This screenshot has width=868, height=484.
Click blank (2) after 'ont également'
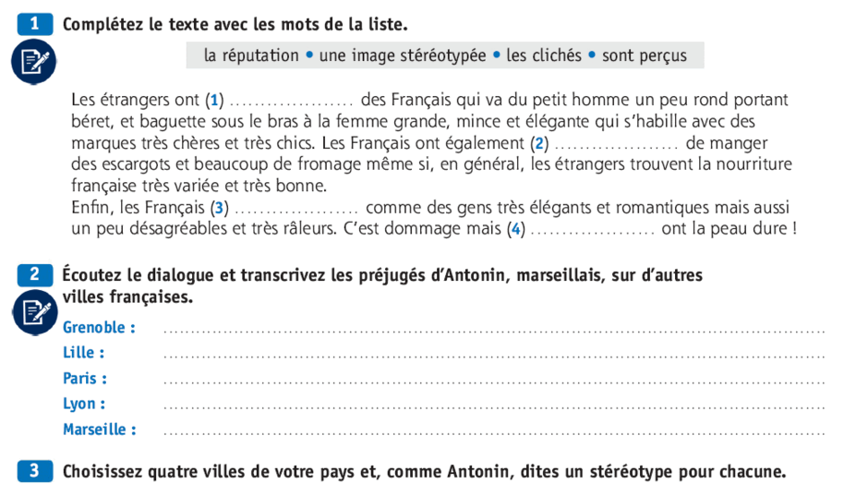[616, 146]
